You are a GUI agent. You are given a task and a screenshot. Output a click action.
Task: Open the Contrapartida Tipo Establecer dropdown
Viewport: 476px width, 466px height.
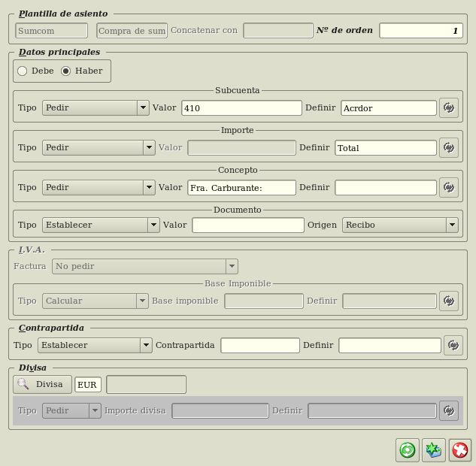(95, 345)
